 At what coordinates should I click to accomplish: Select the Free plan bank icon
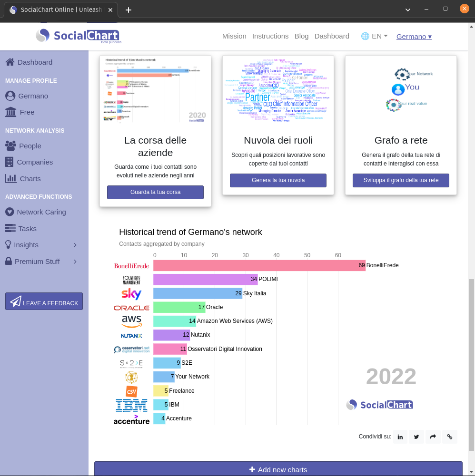pyautogui.click(x=10, y=112)
